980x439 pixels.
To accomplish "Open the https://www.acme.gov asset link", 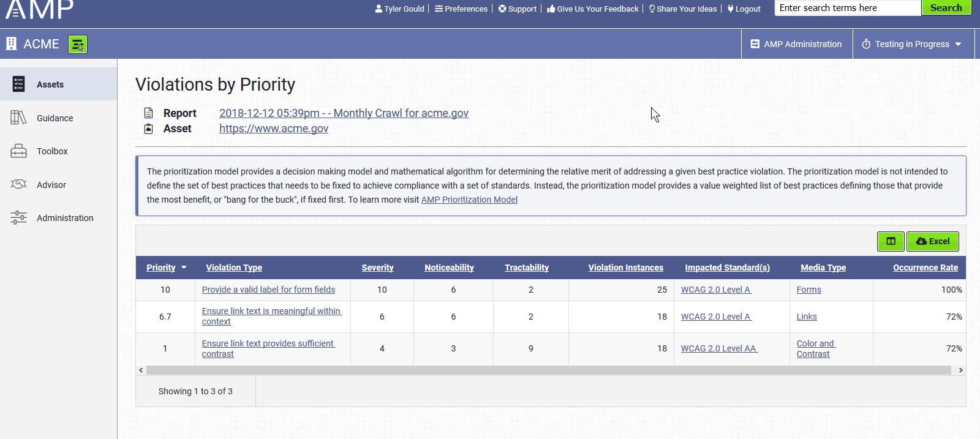I will point(274,129).
